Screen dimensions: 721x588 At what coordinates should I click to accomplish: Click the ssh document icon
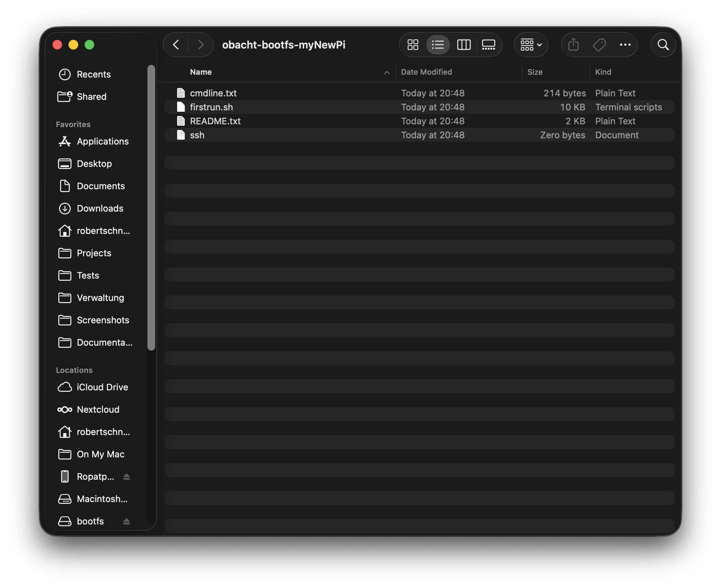pyautogui.click(x=181, y=135)
